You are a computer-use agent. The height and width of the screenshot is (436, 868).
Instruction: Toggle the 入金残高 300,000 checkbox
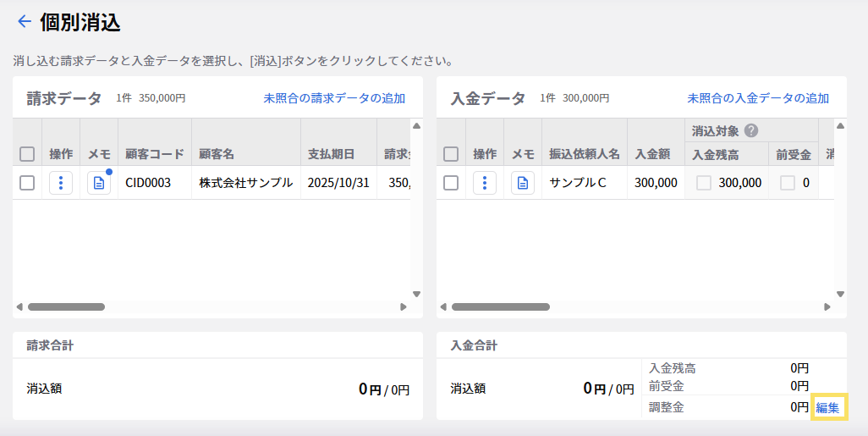pyautogui.click(x=704, y=183)
